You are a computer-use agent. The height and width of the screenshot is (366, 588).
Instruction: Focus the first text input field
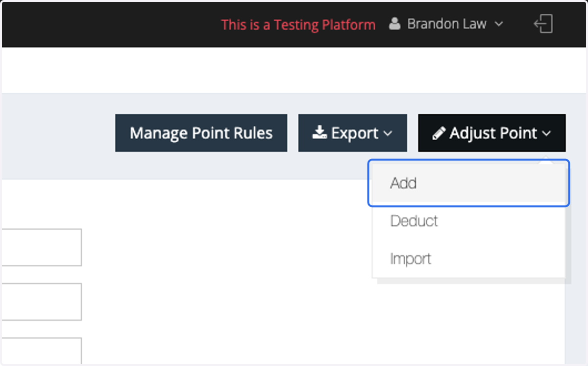click(41, 247)
